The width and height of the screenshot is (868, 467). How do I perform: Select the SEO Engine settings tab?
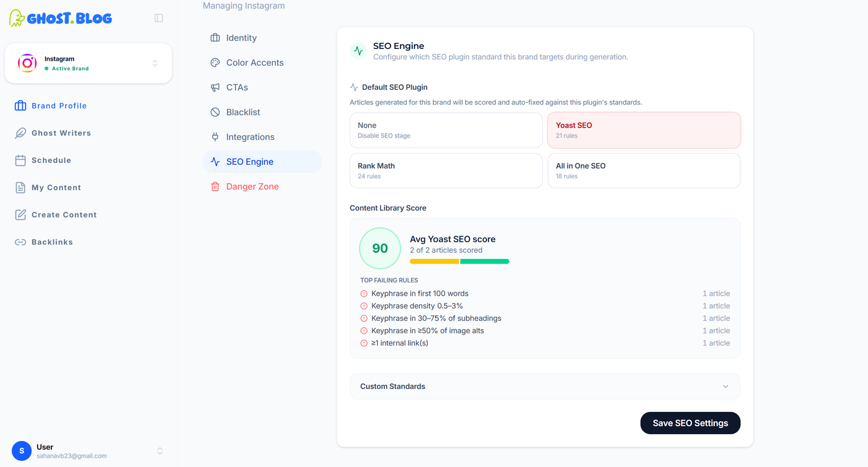coord(262,162)
